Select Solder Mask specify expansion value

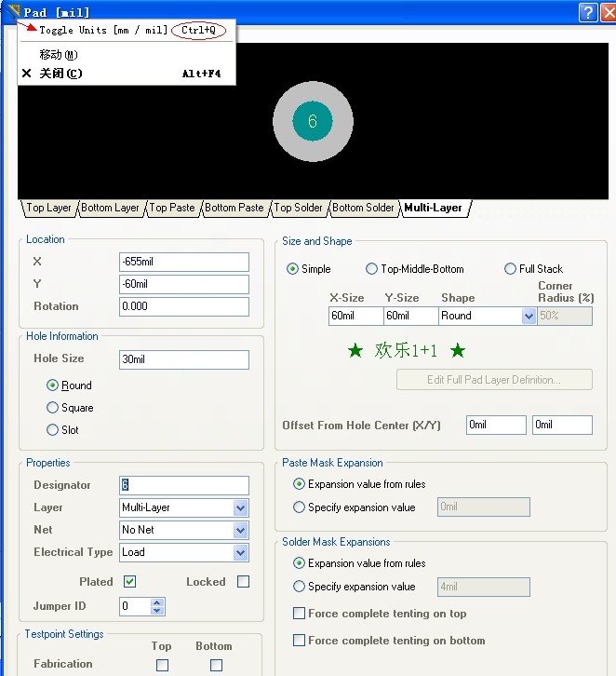(299, 587)
